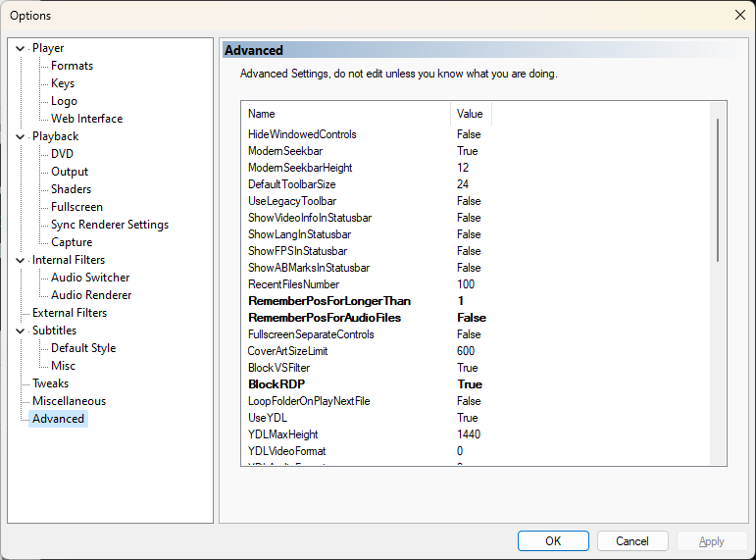Open subtitle Default Style page
This screenshot has width=756, height=560.
click(83, 348)
